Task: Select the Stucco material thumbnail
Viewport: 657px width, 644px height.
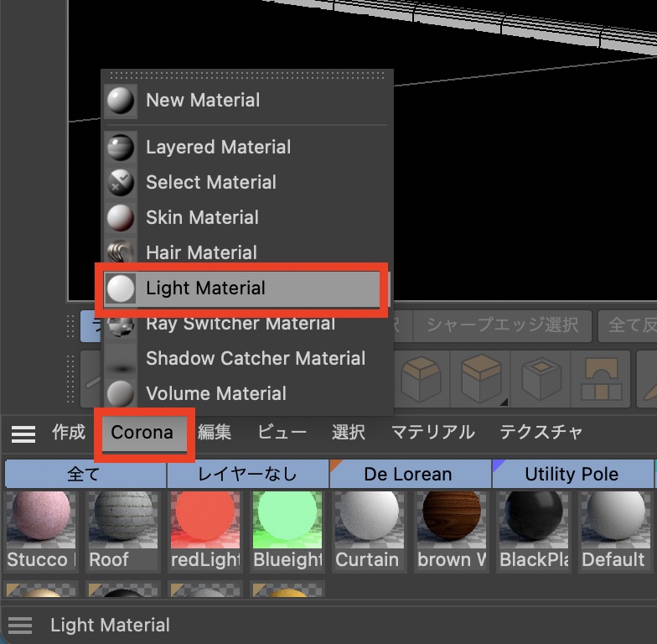Action: point(41,520)
